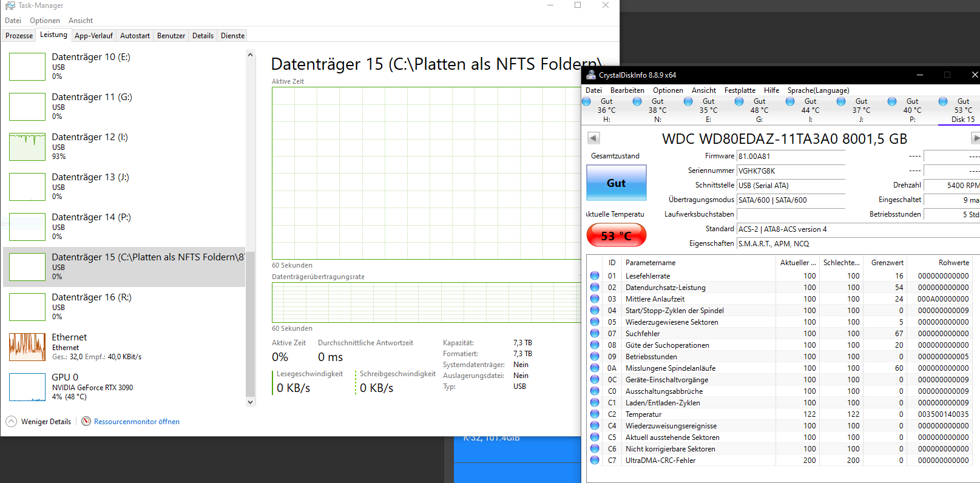Select the blue status orb for disk I: 44 °C
This screenshot has height=483, width=980.
click(x=790, y=101)
